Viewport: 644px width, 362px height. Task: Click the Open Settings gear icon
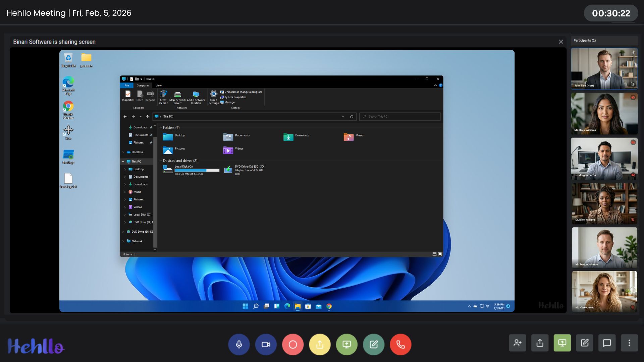point(214,98)
